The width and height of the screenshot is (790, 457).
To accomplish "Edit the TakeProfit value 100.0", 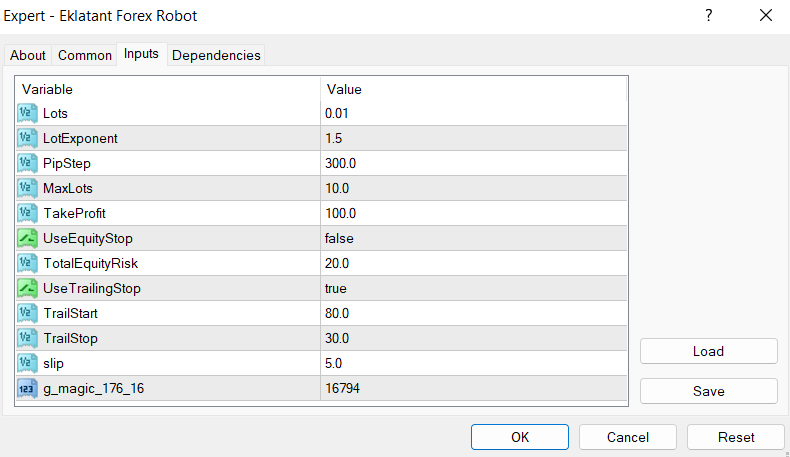I will pos(341,213).
